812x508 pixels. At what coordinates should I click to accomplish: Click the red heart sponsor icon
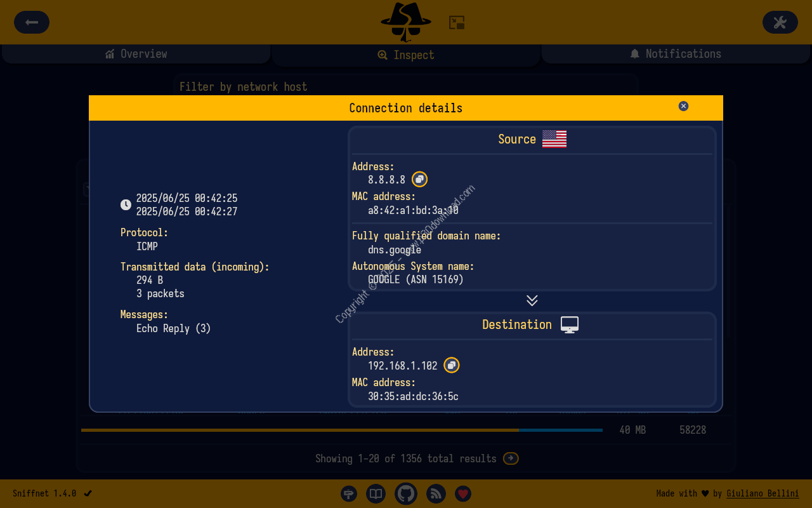(463, 493)
